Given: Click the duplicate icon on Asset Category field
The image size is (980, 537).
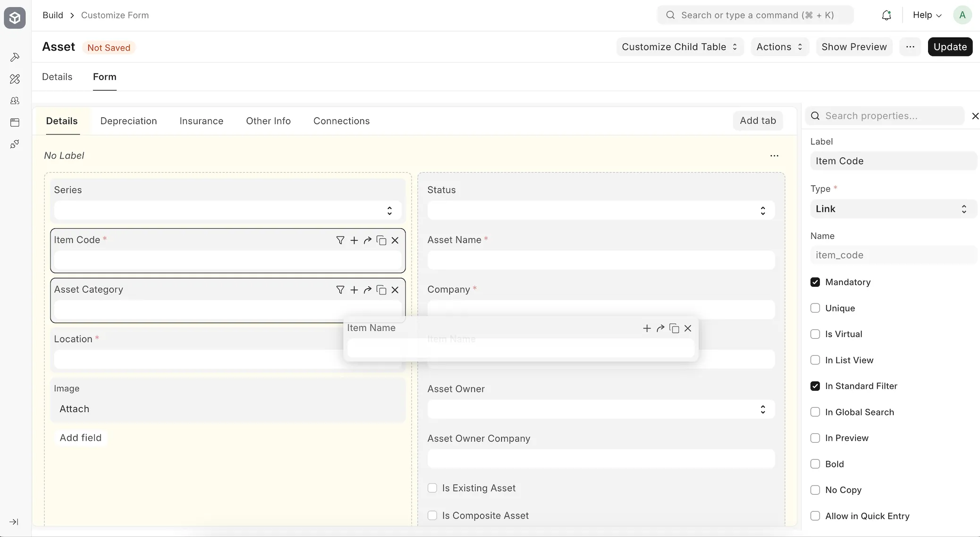Looking at the screenshot, I should [381, 290].
